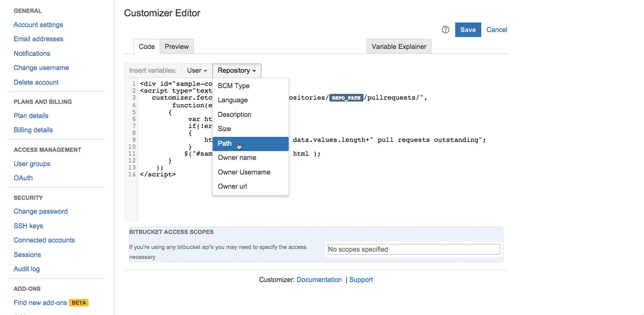The width and height of the screenshot is (644, 315).
Task: Open Find new add-ons page
Action: click(40, 303)
